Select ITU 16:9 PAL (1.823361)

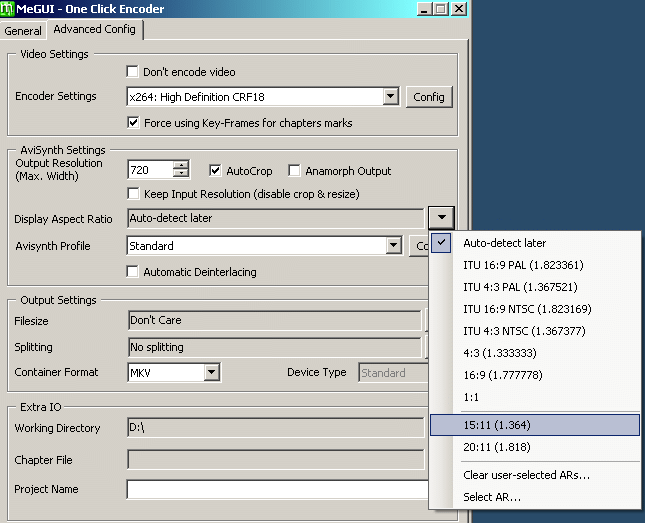click(x=534, y=265)
